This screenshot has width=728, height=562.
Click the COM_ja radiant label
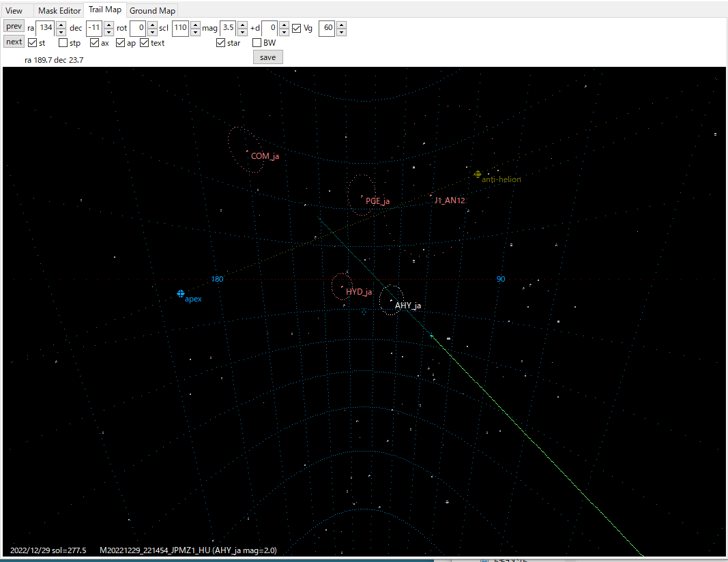tap(265, 156)
